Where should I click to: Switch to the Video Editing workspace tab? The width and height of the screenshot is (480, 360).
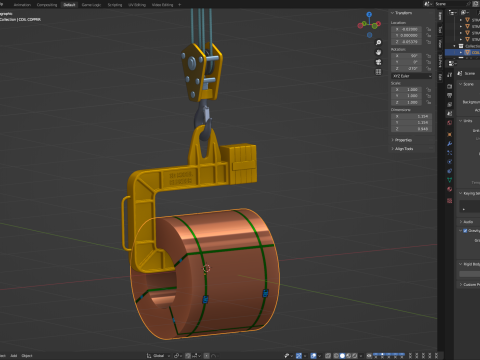click(x=162, y=5)
